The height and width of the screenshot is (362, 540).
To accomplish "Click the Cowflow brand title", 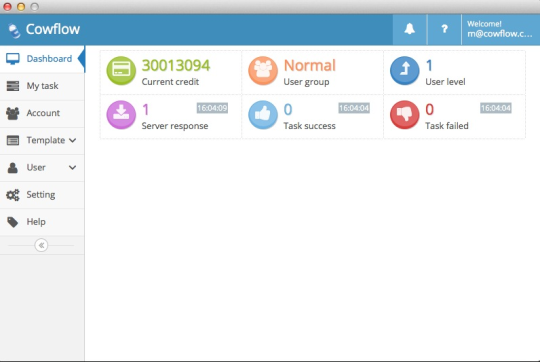I will tap(53, 29).
